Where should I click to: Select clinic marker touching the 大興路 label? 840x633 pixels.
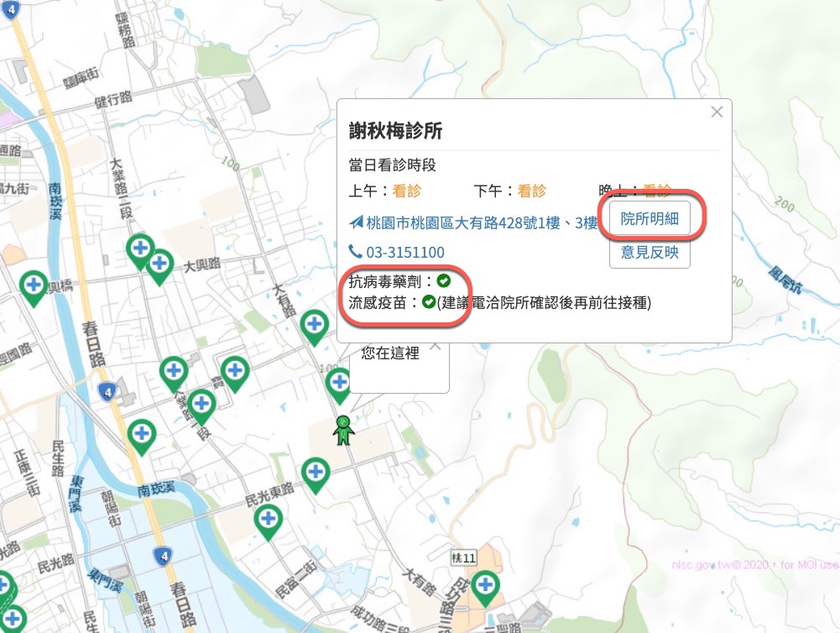click(159, 266)
